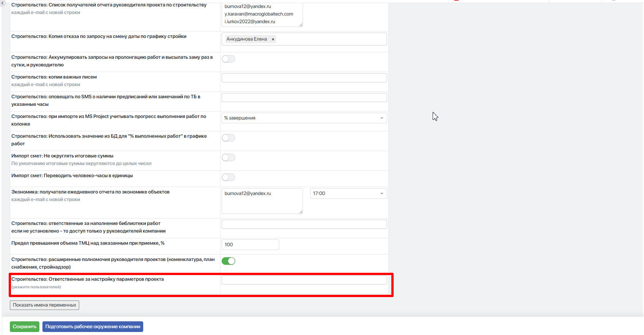Image resolution: width=644 pixels, height=335 pixels.
Task: Click 'Показать имена переменных' button
Action: click(x=44, y=305)
